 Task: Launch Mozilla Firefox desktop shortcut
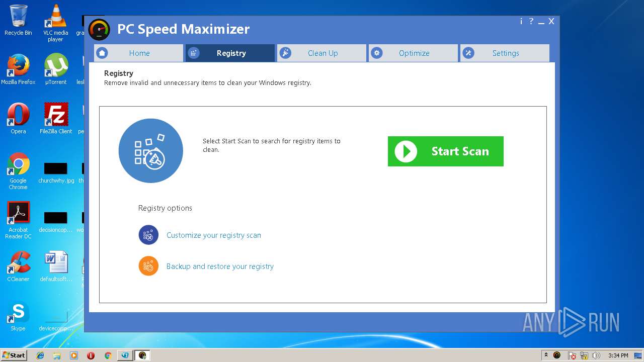pyautogui.click(x=18, y=69)
